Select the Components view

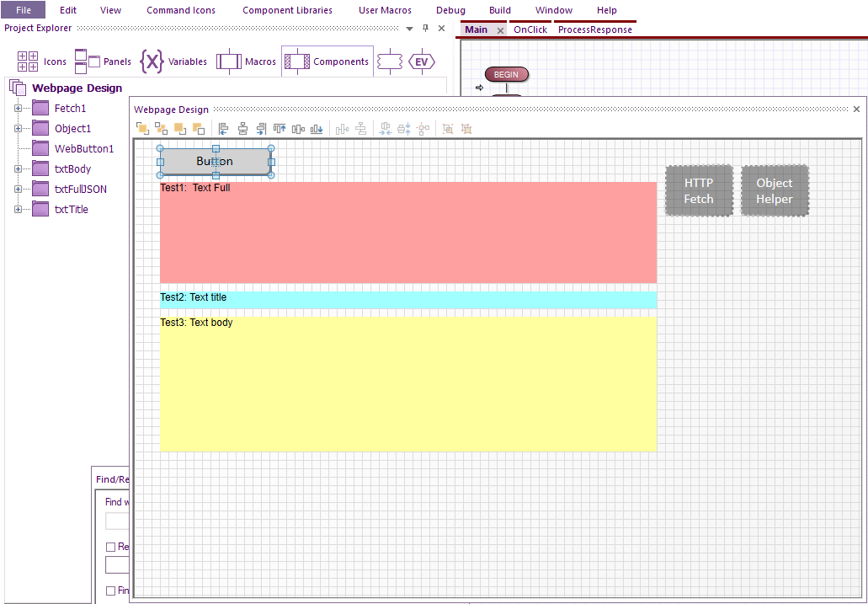pyautogui.click(x=327, y=61)
